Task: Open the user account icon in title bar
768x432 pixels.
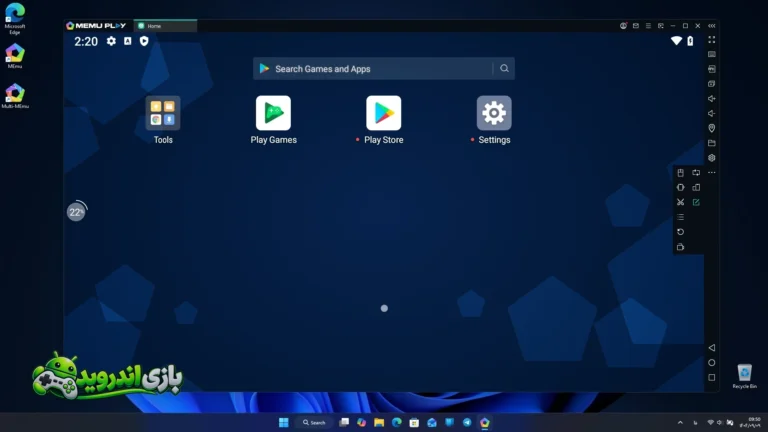Action: coord(623,26)
